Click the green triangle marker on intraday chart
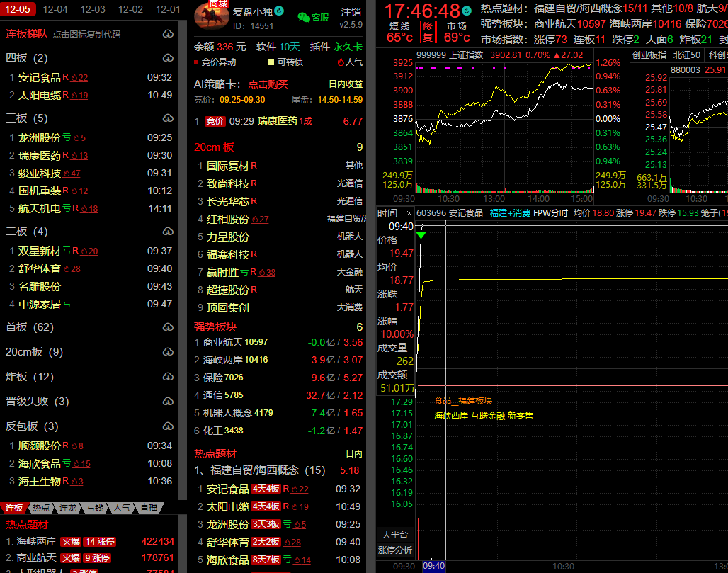 [421, 235]
